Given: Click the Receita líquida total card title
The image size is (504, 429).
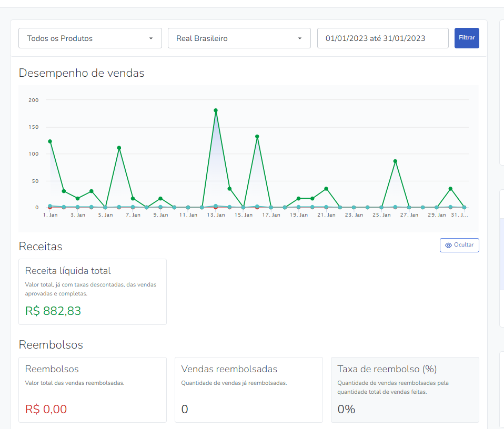Looking at the screenshot, I should 68,271.
